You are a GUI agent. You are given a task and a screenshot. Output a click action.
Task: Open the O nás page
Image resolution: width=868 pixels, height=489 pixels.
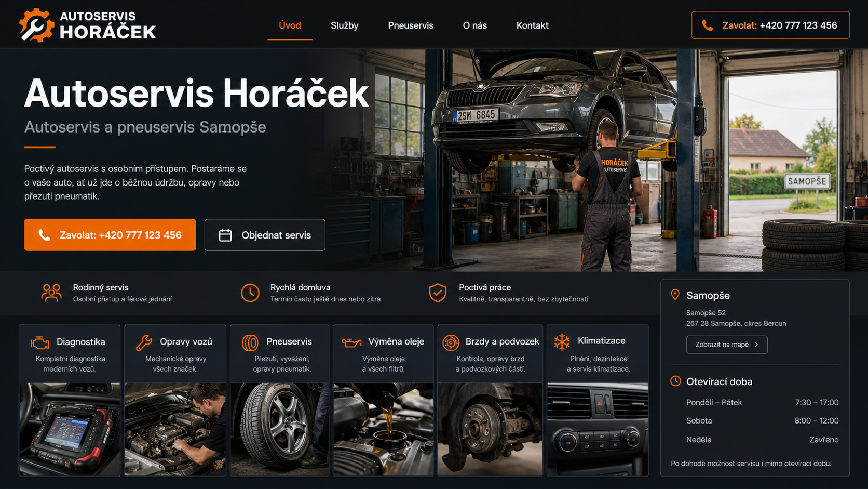(x=475, y=25)
